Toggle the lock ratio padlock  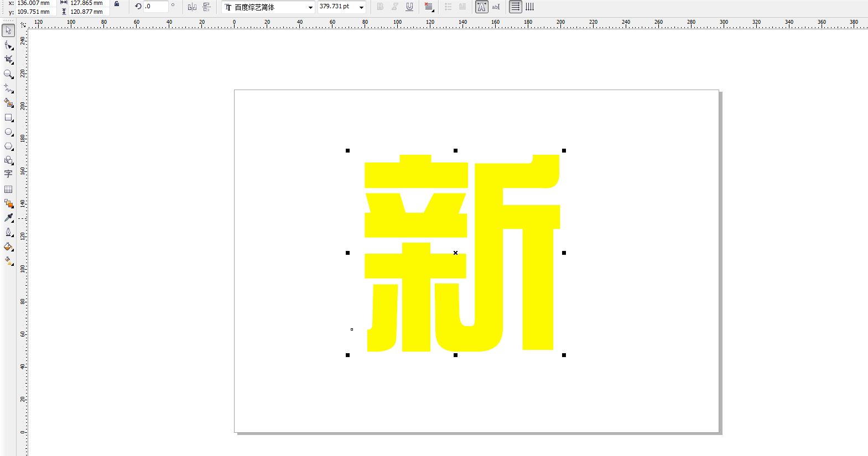[x=116, y=4]
